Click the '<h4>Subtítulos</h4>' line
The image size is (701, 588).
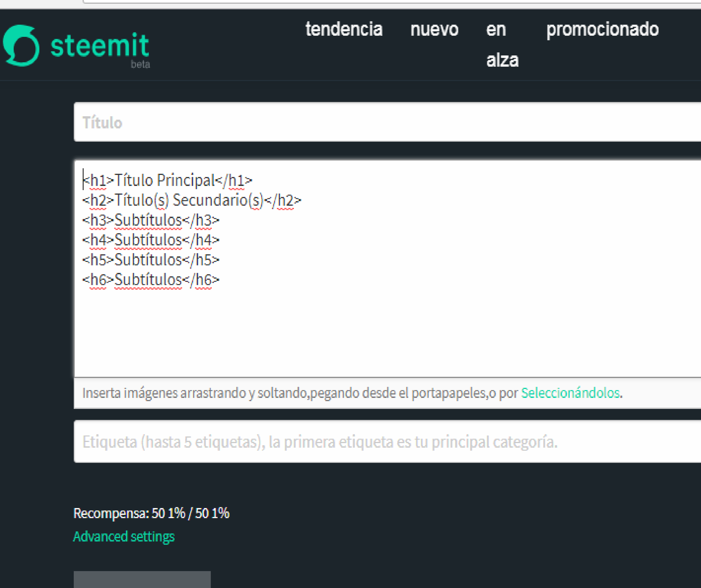pyautogui.click(x=151, y=240)
